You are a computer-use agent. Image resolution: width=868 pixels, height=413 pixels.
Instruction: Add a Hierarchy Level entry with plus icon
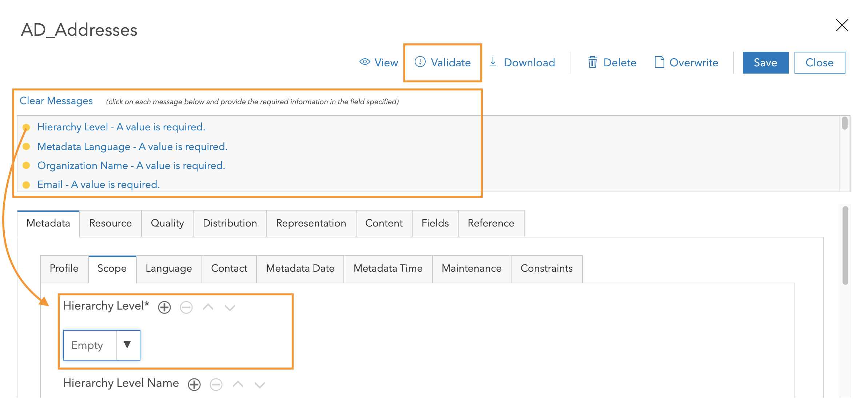click(164, 307)
